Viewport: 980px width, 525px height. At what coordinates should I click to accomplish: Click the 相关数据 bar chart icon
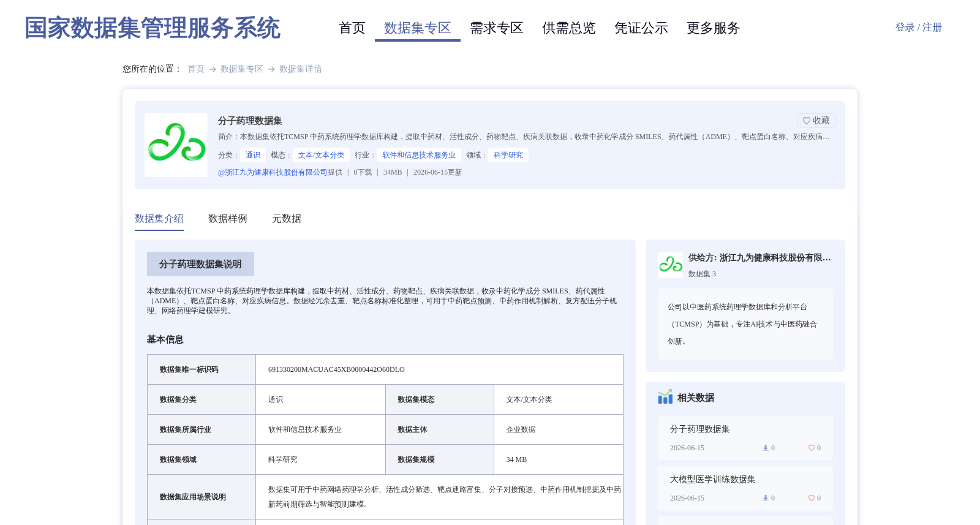(665, 397)
